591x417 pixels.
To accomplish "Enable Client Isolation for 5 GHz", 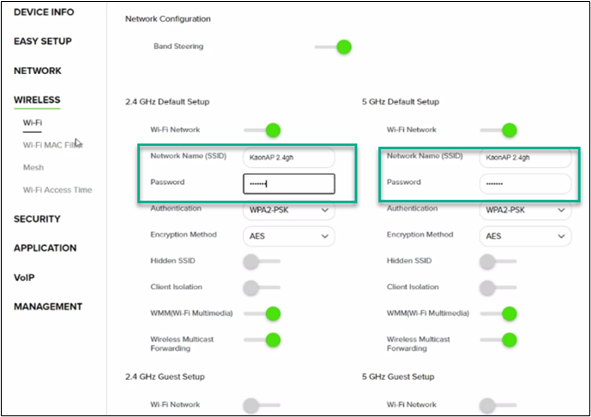I will coord(498,288).
